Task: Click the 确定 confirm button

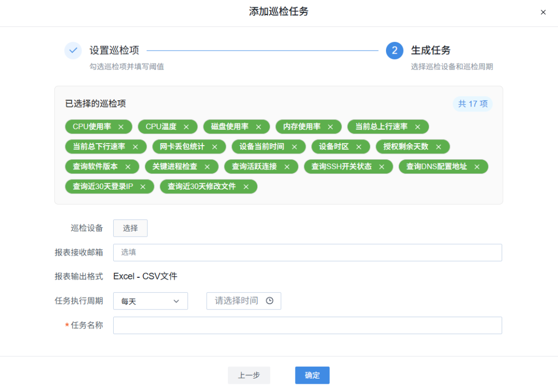Action: coord(312,375)
